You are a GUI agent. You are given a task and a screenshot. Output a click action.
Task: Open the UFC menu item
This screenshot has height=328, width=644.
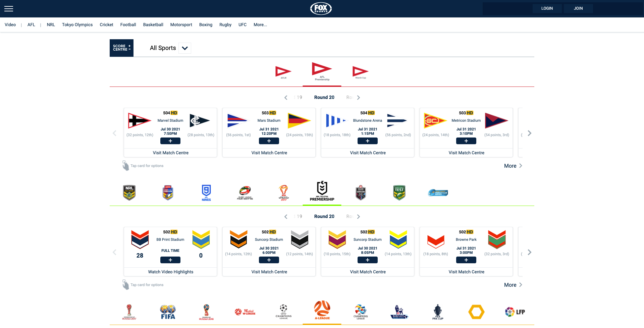click(x=243, y=25)
